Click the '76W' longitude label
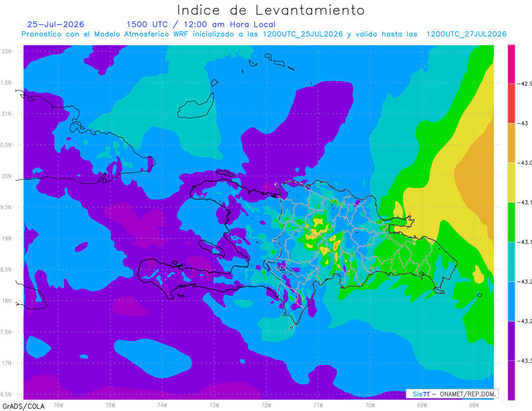 59,405
